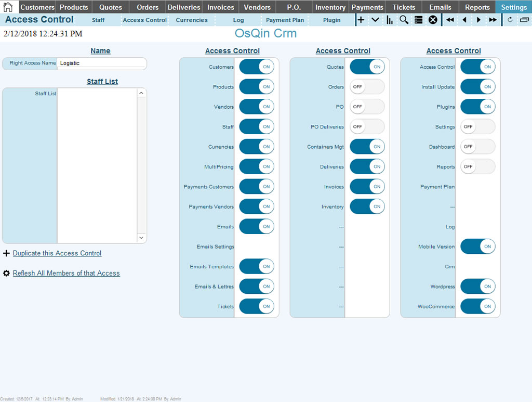The height and width of the screenshot is (402, 532).
Task: Click the magnifier search icon
Action: (x=404, y=20)
